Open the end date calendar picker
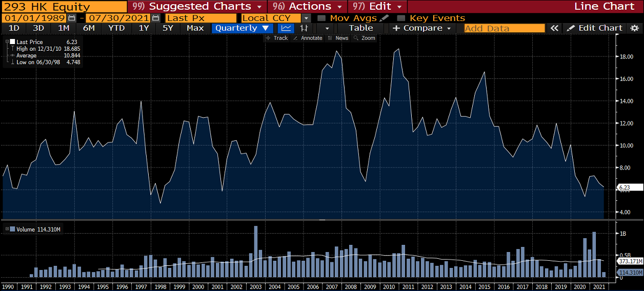This screenshot has height=291, width=644. [156, 18]
